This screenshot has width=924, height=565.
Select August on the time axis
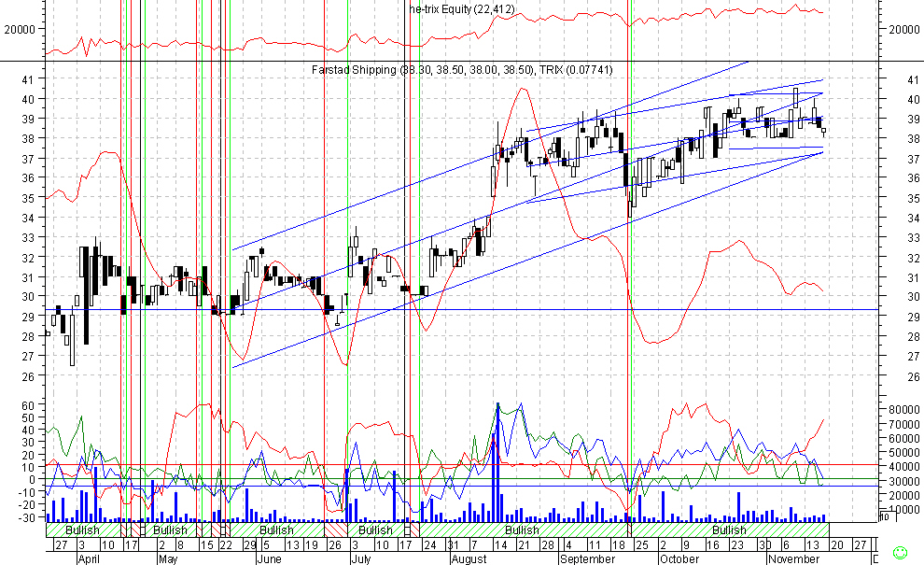point(469,558)
